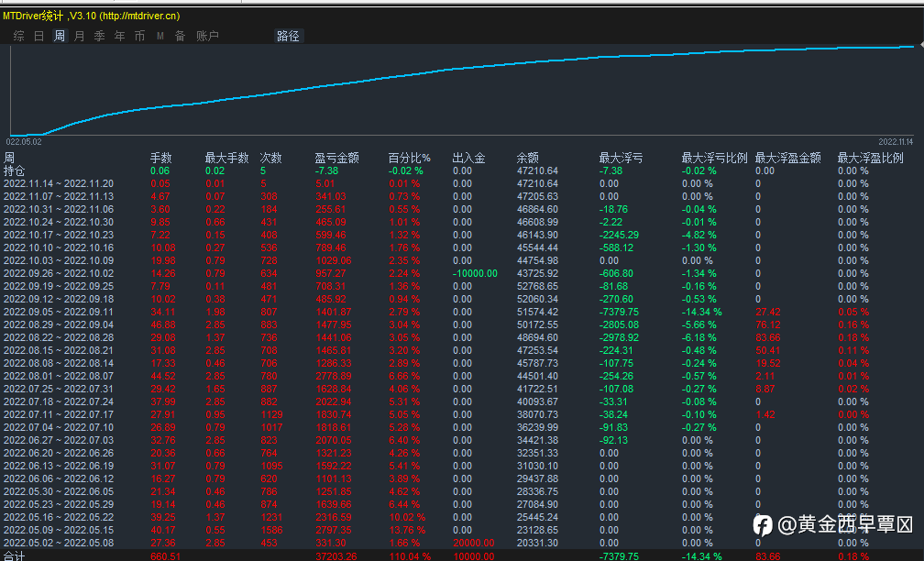Click the -10000.00 withdrawal cell

coord(475,273)
